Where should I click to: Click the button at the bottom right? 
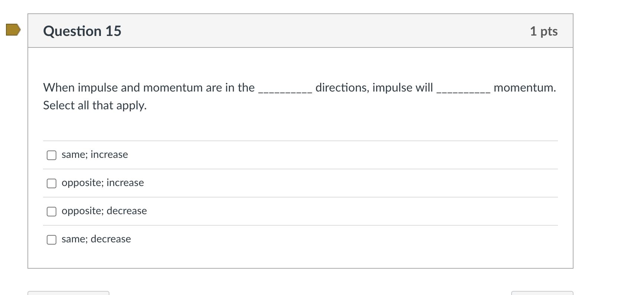[543, 294]
